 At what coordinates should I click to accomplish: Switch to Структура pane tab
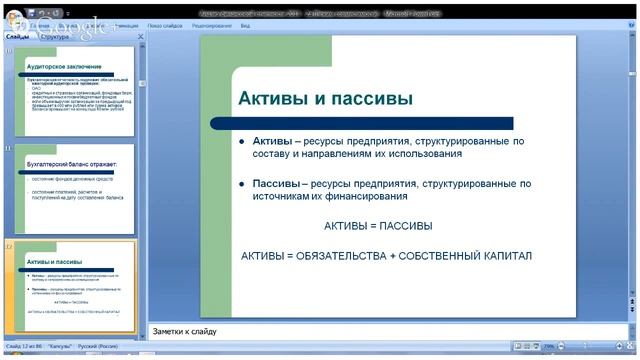pos(55,37)
